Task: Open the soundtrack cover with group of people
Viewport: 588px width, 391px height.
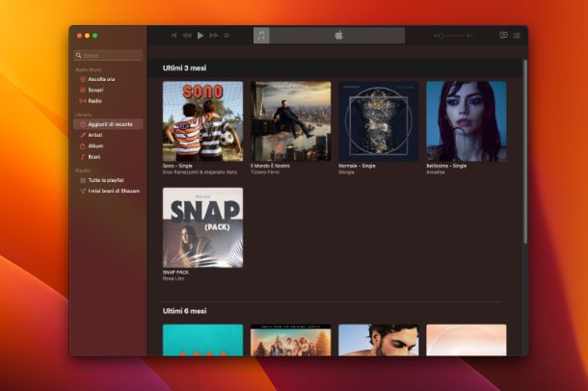Action: pyautogui.click(x=290, y=340)
